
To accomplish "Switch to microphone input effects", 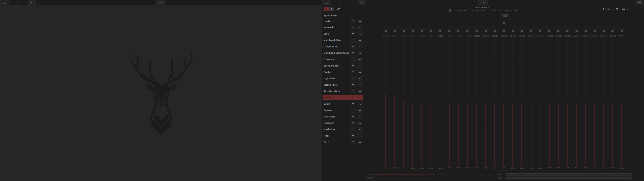I will click(x=332, y=9).
